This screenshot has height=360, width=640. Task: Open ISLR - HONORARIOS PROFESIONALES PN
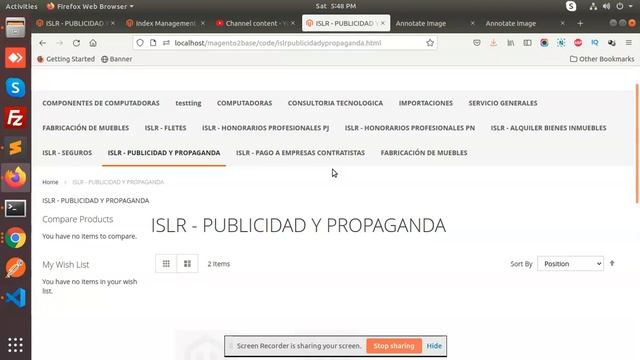[410, 128]
